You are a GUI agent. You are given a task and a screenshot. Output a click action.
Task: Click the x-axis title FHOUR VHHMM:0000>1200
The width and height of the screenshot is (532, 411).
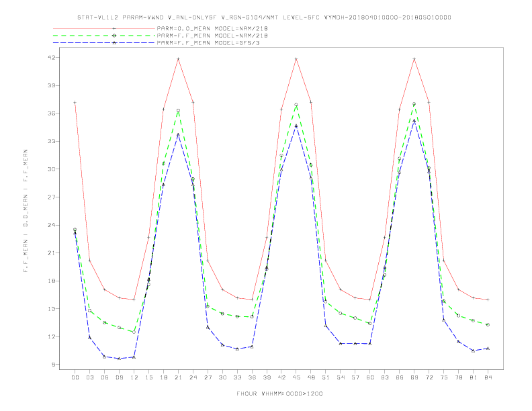tap(279, 394)
